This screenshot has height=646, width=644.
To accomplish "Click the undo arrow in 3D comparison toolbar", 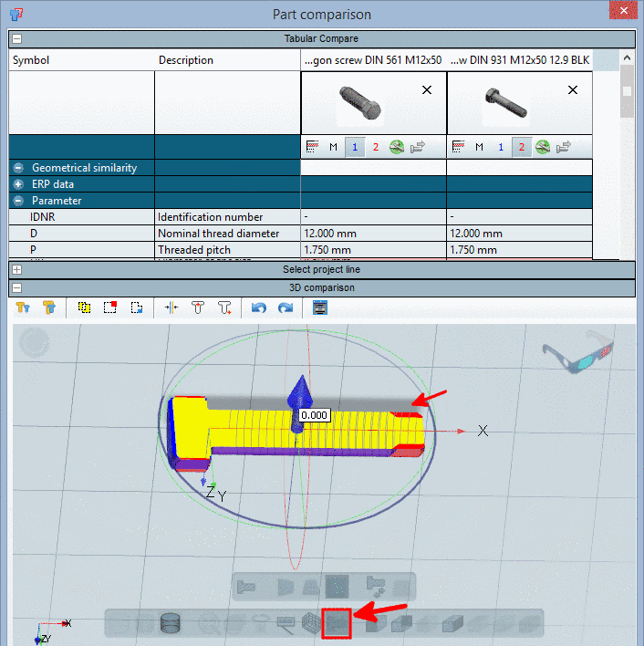I will [x=259, y=308].
